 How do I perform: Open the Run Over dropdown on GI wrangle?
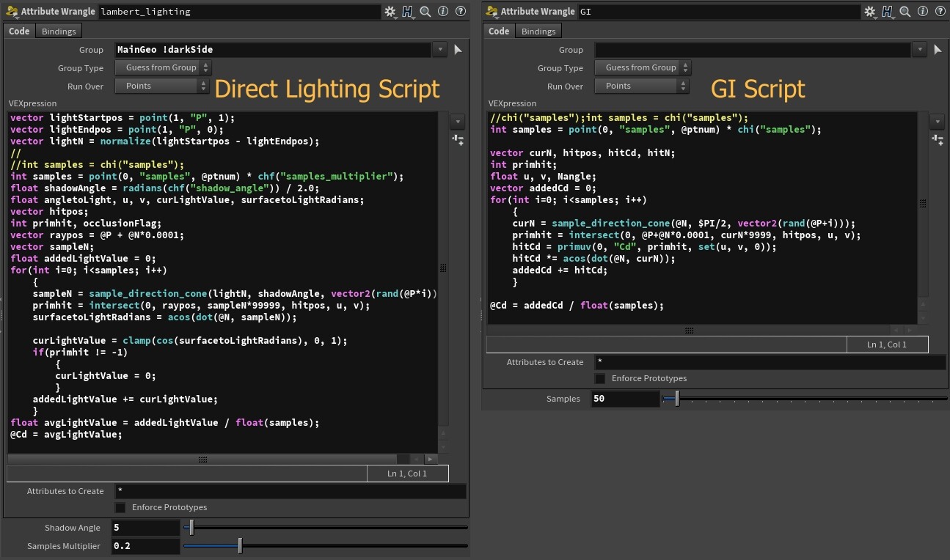pyautogui.click(x=642, y=85)
